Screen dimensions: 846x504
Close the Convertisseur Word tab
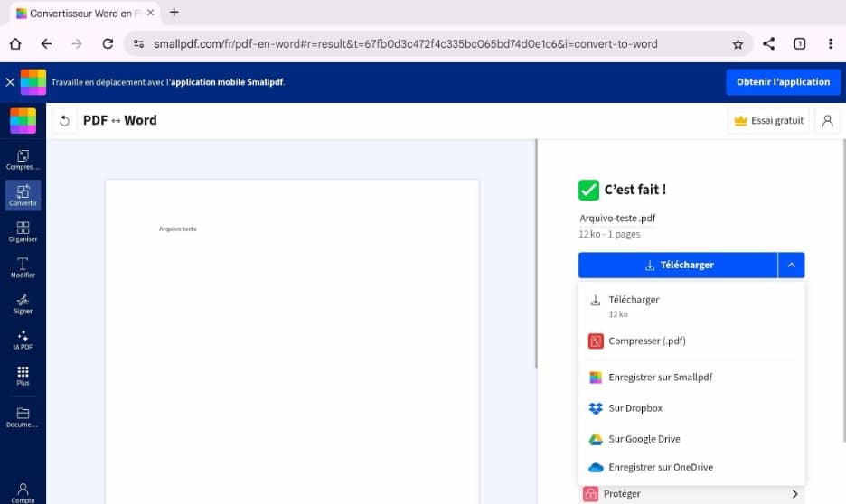pos(151,13)
